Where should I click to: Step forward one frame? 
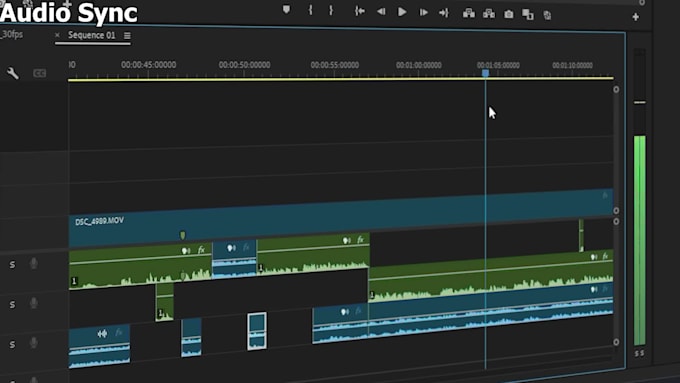pos(423,13)
